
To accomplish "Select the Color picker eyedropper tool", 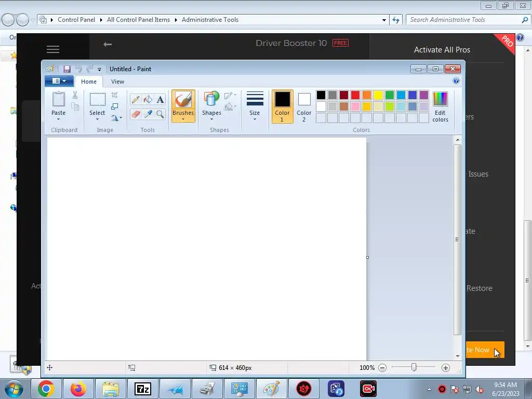I will tap(148, 114).
